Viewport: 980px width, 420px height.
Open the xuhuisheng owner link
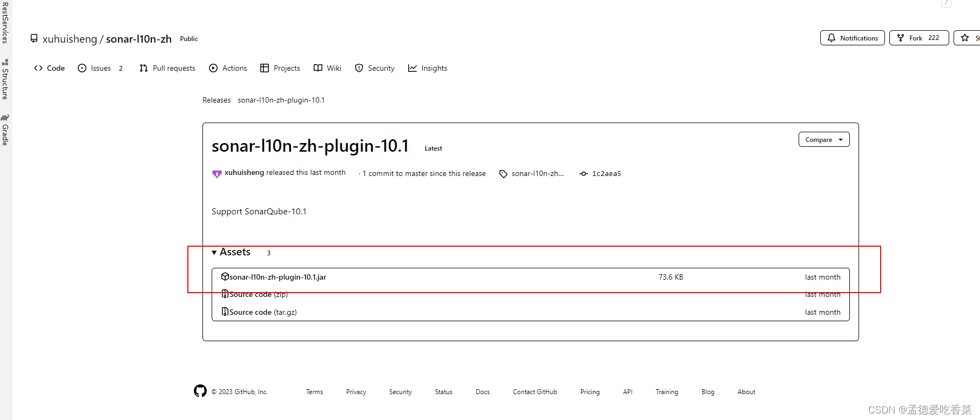click(70, 39)
